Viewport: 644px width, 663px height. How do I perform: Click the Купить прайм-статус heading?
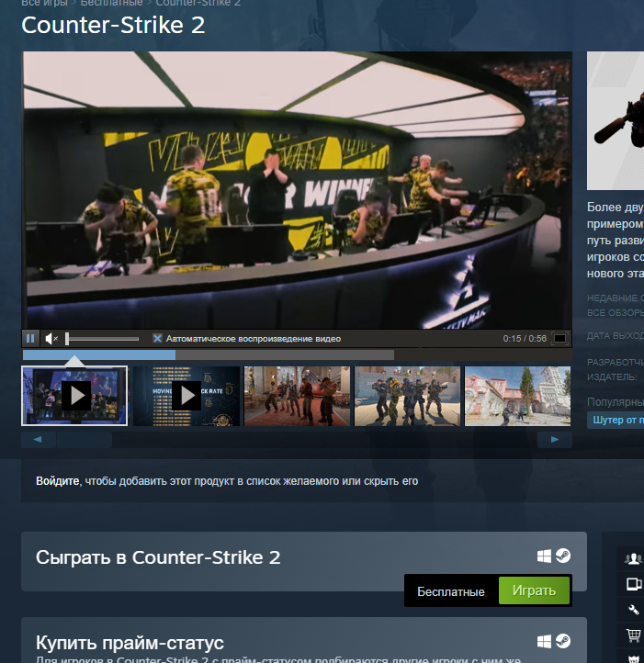pos(130,643)
